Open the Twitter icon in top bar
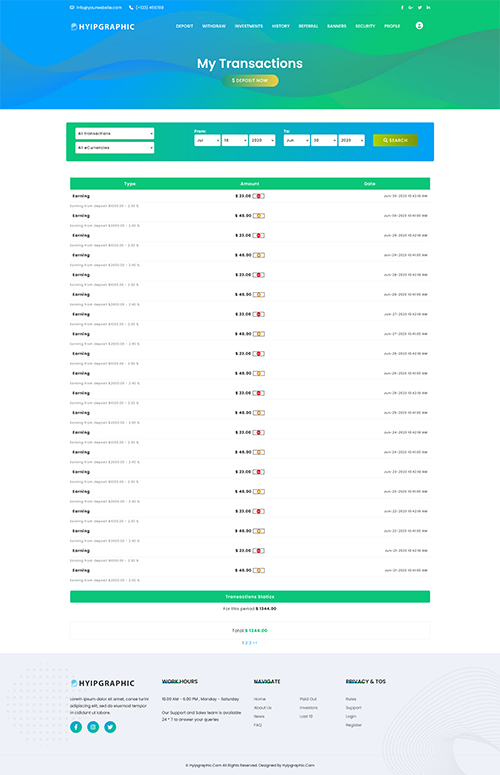 tap(419, 7)
